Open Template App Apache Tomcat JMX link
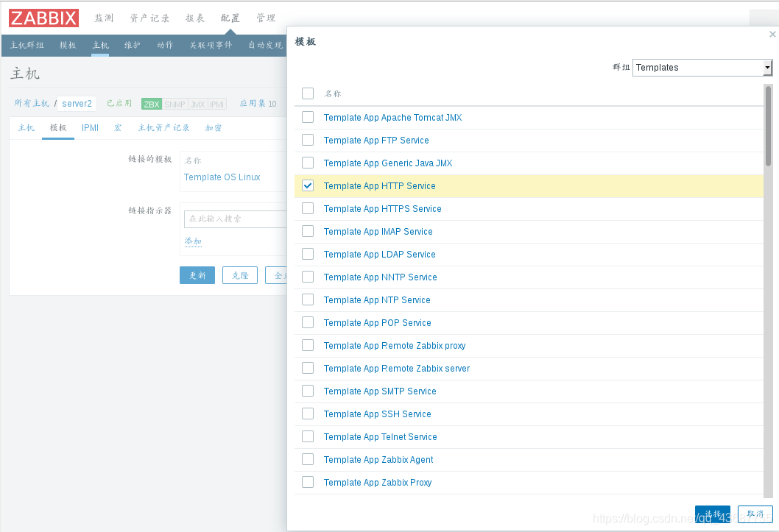 393,117
